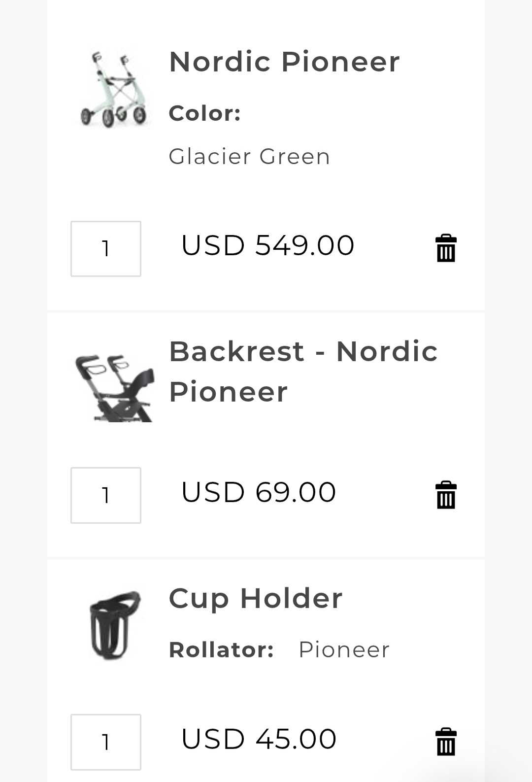The height and width of the screenshot is (782, 532).
Task: Click the bold Color: label
Action: pos(204,113)
